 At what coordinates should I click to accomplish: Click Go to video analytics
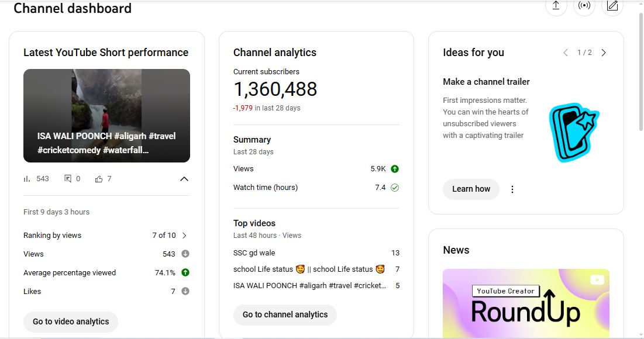(x=71, y=322)
